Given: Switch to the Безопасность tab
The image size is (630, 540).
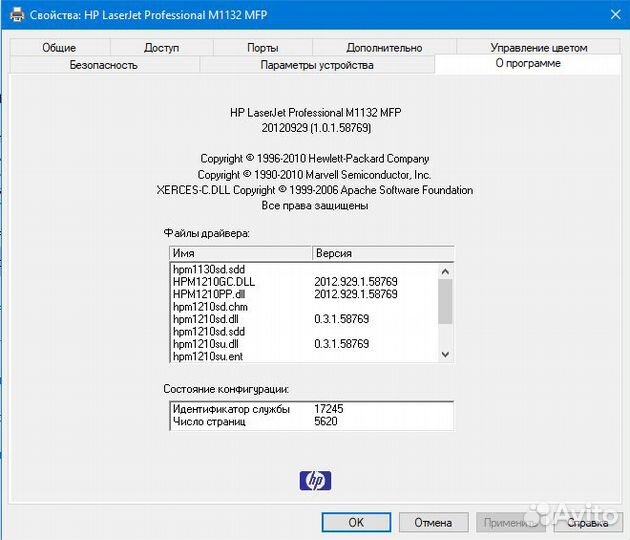Looking at the screenshot, I should [x=104, y=65].
